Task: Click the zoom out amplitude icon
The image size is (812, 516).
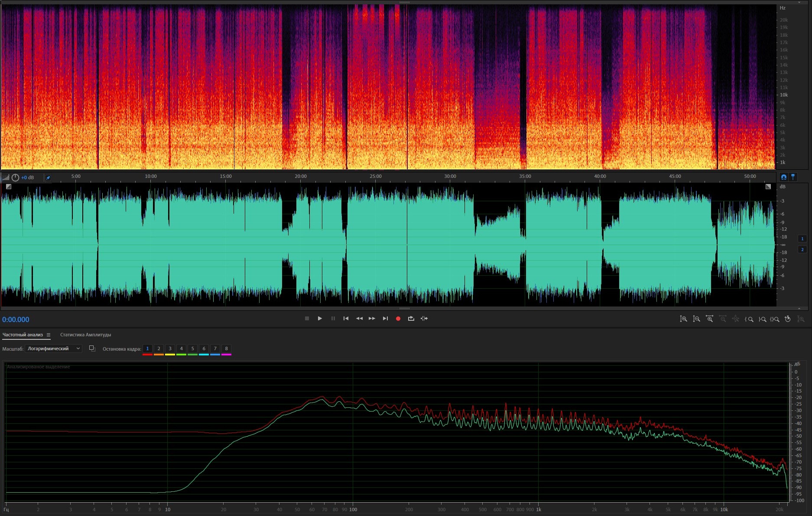Action: [x=696, y=319]
